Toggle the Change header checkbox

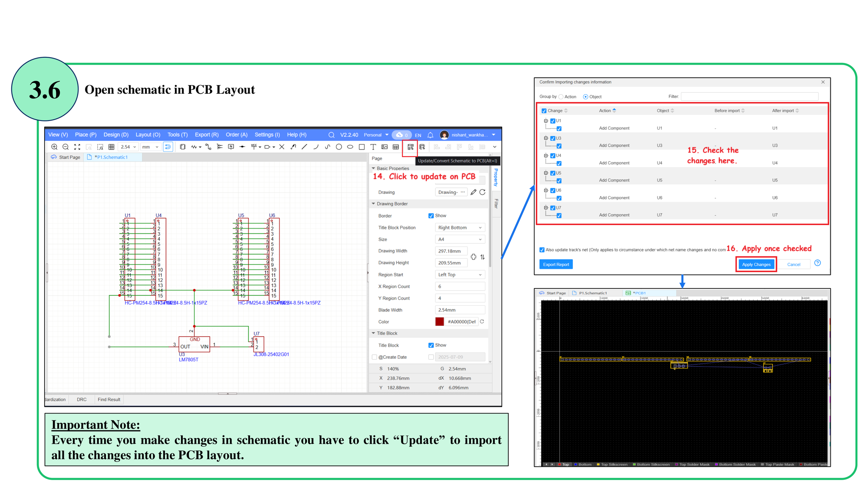(544, 111)
